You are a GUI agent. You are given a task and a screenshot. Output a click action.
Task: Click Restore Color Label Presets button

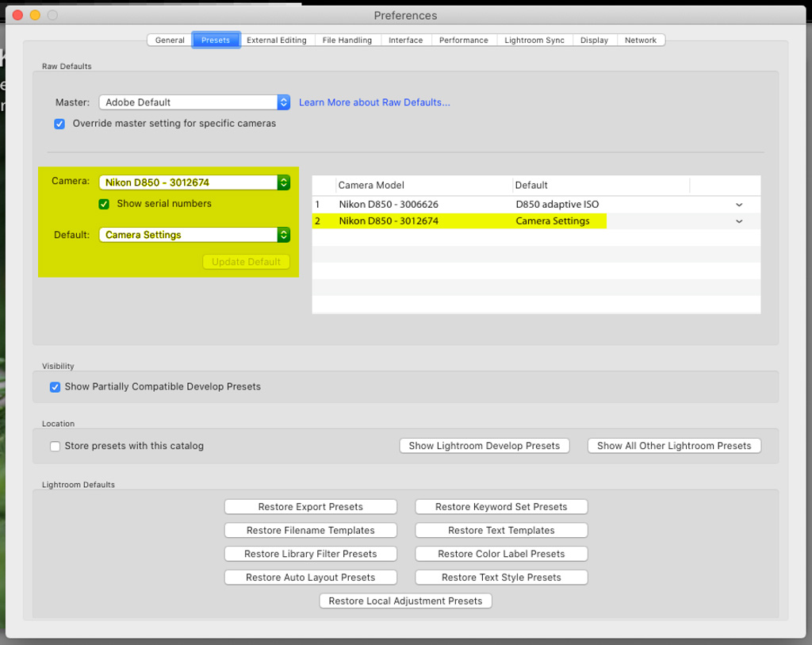(x=501, y=554)
